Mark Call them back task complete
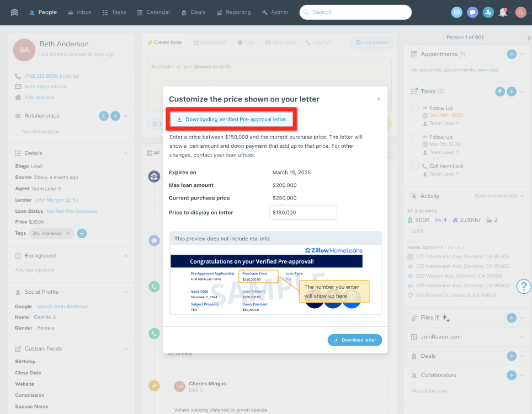 coord(415,166)
